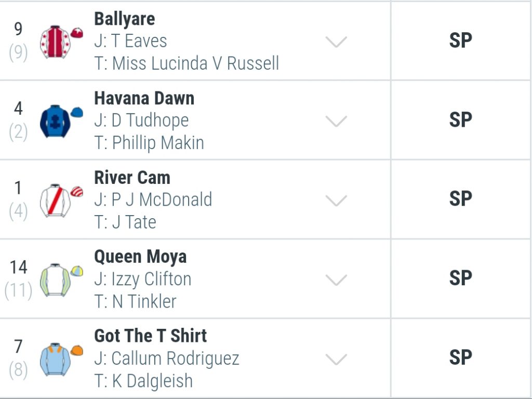The image size is (532, 399).
Task: Click Havana Dawn's blue jockey silks icon
Action: [x=61, y=121]
